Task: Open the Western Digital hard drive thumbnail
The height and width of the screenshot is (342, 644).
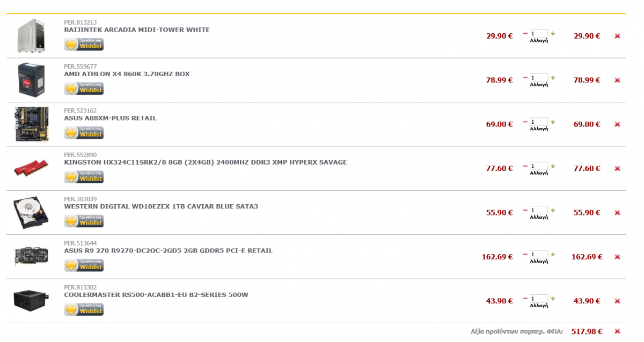Action: (31, 212)
